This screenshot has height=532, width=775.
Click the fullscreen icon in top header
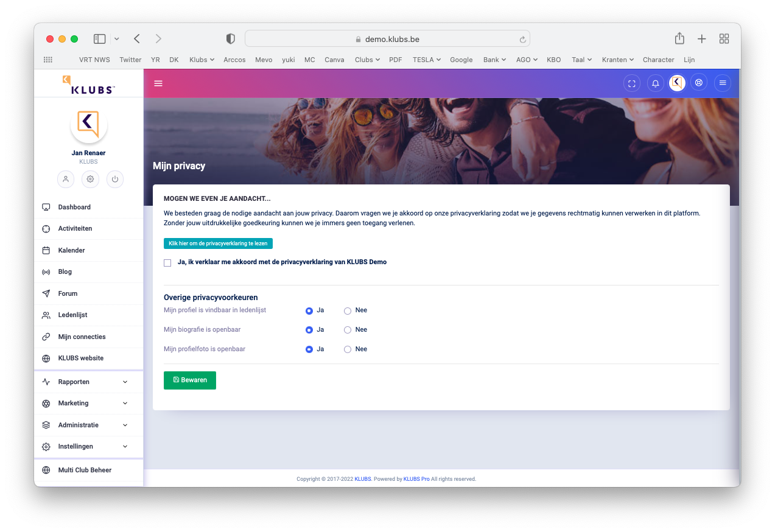[x=632, y=83]
